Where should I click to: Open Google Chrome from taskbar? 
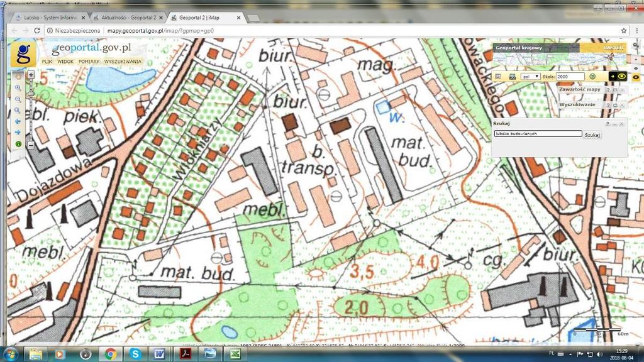coord(110,353)
